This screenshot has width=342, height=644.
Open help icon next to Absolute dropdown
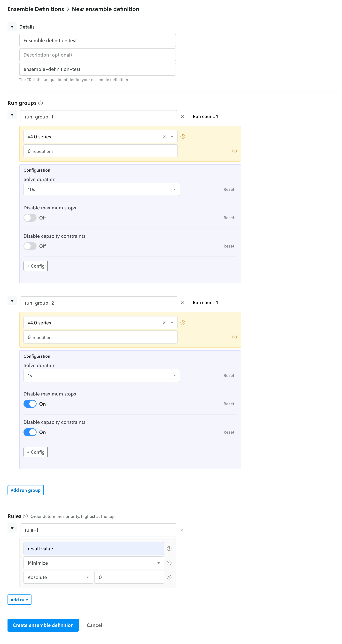tap(169, 577)
